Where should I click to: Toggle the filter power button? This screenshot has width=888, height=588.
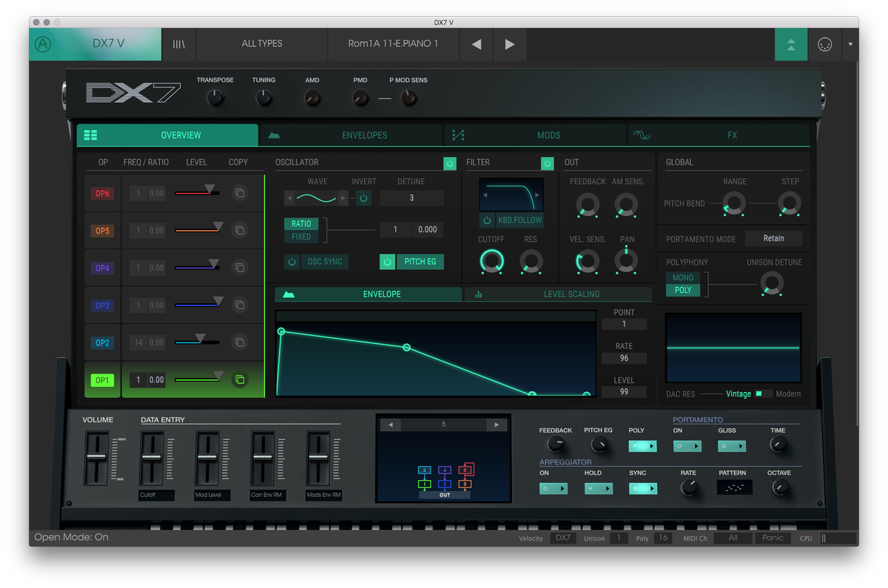tap(547, 163)
